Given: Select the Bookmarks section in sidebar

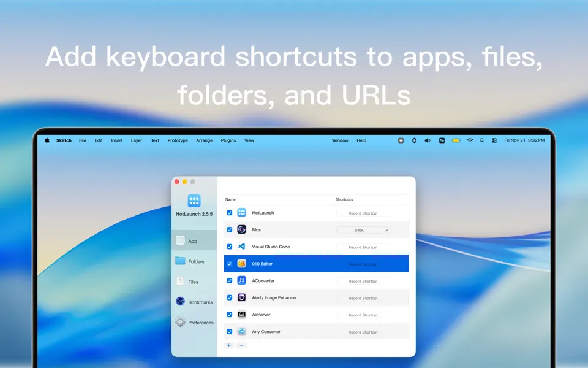Looking at the screenshot, I should click(x=180, y=301).
